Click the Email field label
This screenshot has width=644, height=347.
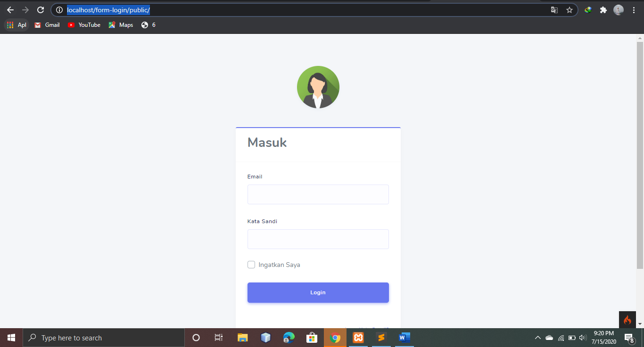(255, 177)
